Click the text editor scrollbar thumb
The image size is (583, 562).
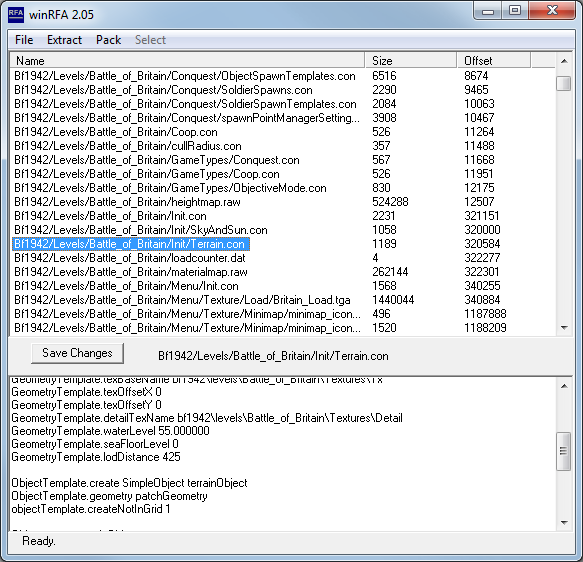(x=564, y=451)
